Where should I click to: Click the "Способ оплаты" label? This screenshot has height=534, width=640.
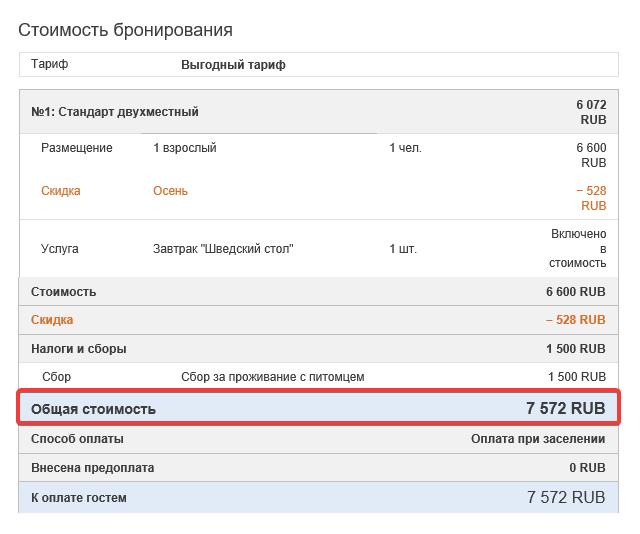77,439
